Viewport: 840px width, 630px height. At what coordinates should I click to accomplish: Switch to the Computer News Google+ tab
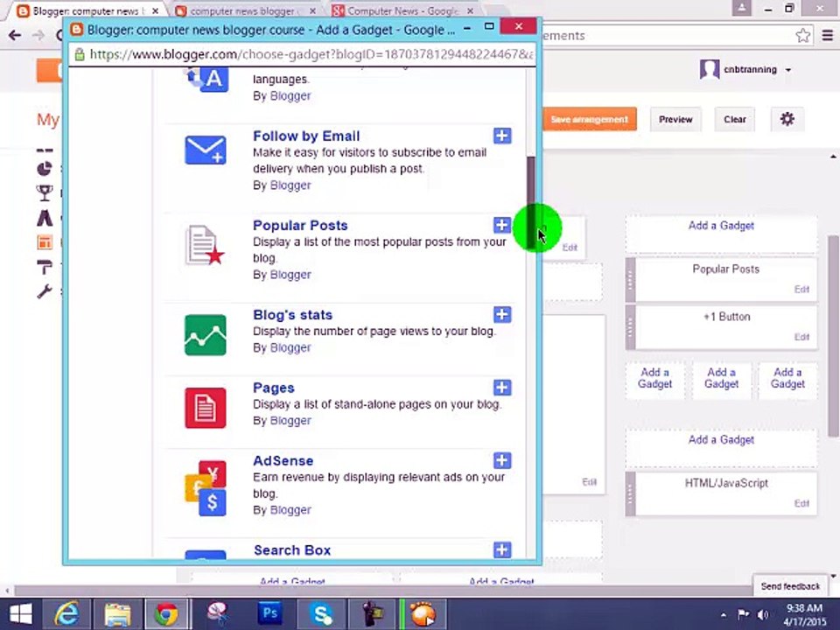click(x=402, y=10)
